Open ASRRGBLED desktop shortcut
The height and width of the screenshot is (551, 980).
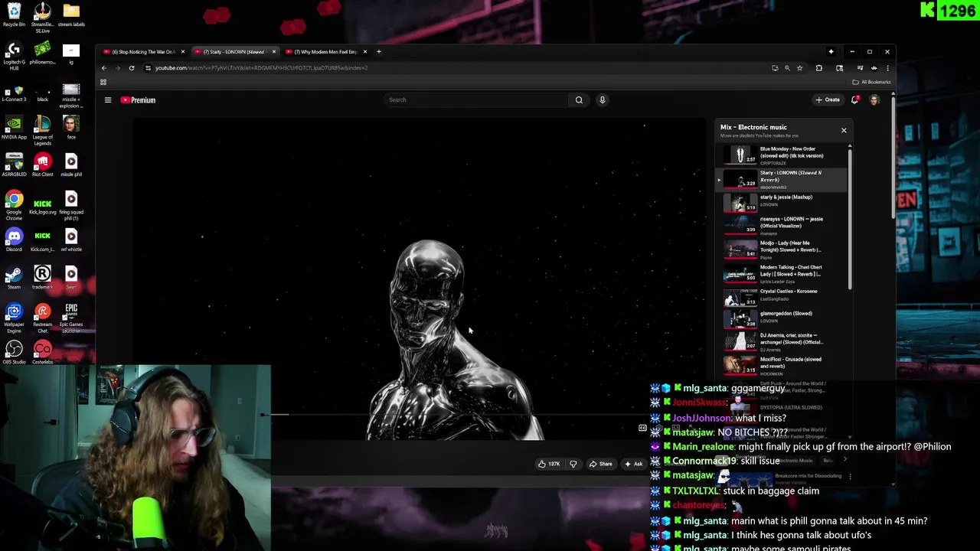pyautogui.click(x=14, y=165)
